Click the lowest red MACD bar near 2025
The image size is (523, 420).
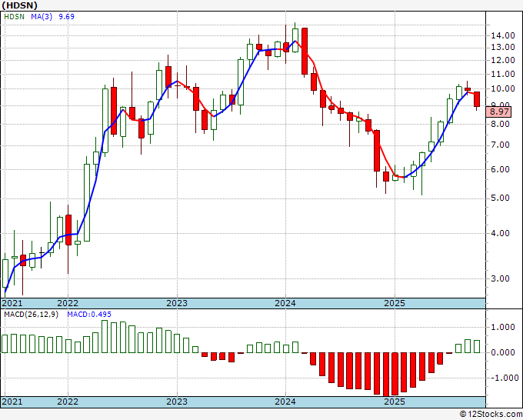386,375
